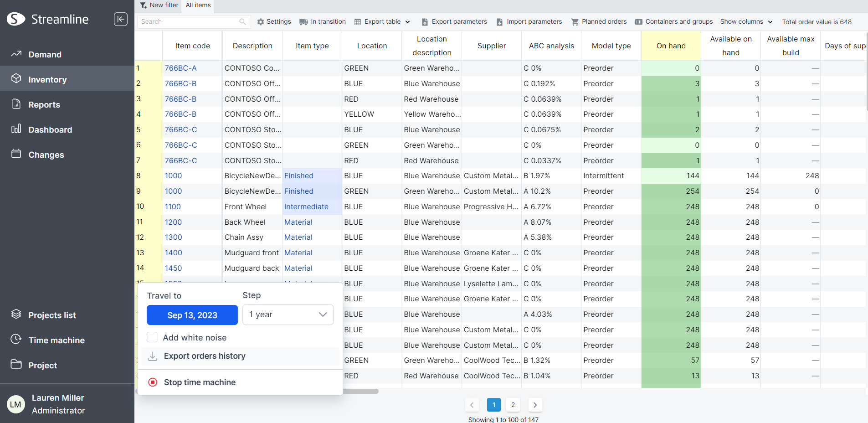This screenshot has width=868, height=423.
Task: Sort by On hand column header
Action: [671, 46]
